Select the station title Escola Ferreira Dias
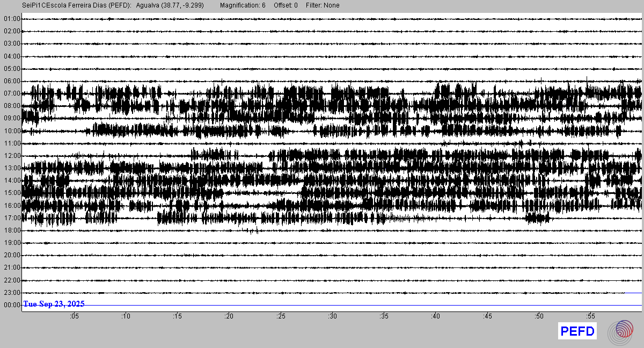The width and height of the screenshot is (644, 348). (x=76, y=5)
